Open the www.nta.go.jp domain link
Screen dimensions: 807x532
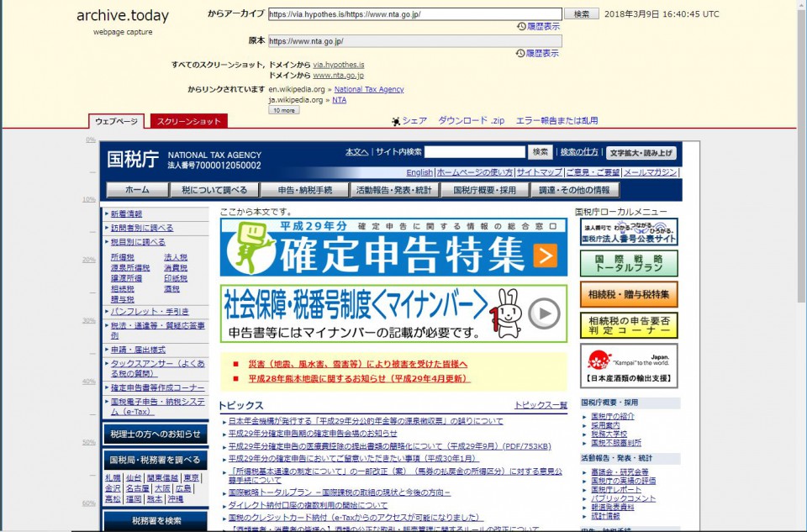click(338, 75)
